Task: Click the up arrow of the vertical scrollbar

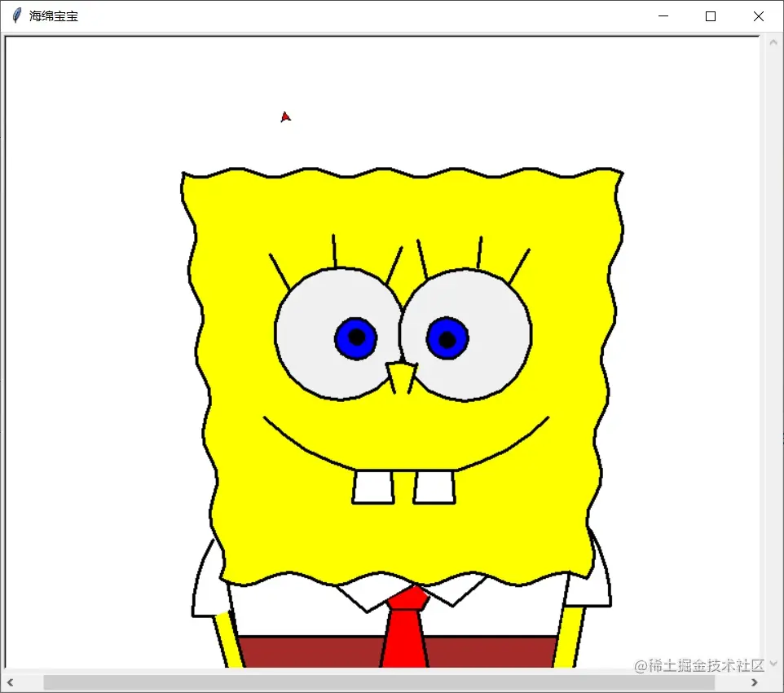Action: tap(773, 41)
